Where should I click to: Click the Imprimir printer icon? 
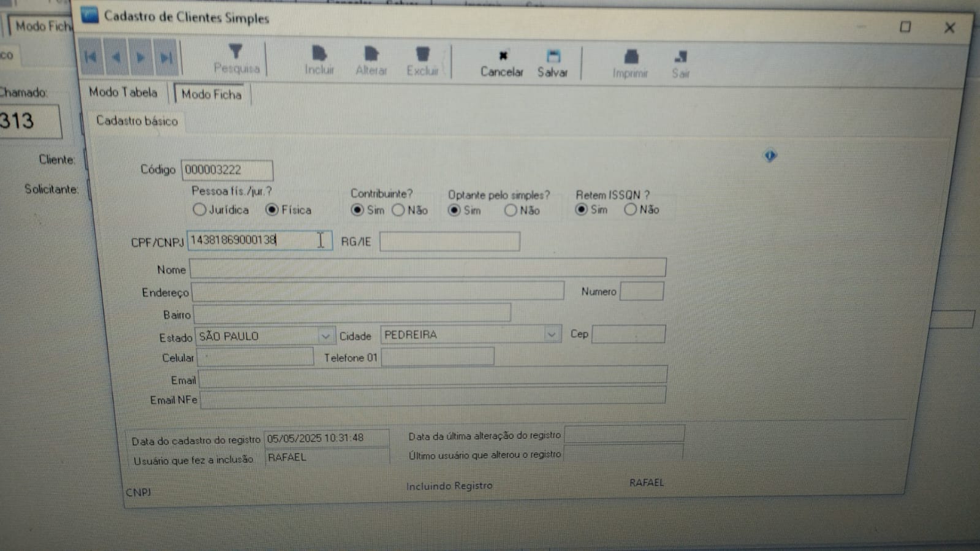pos(630,64)
